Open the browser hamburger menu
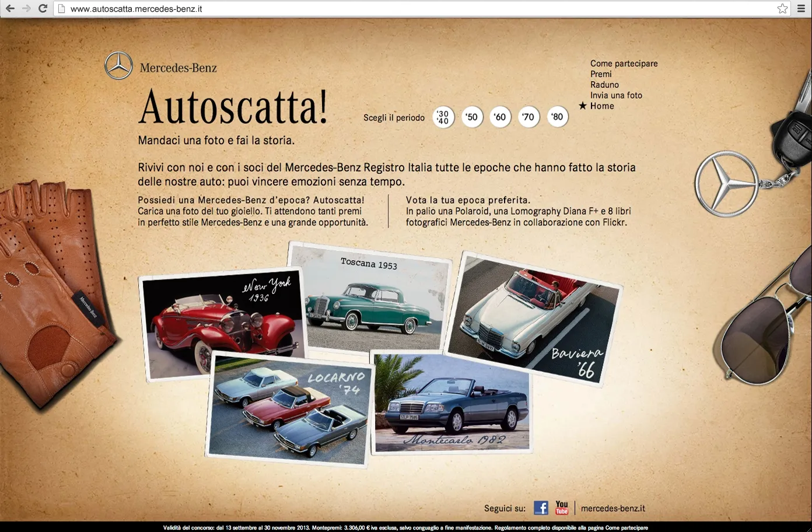Screen dimensions: 812x532 (801, 9)
